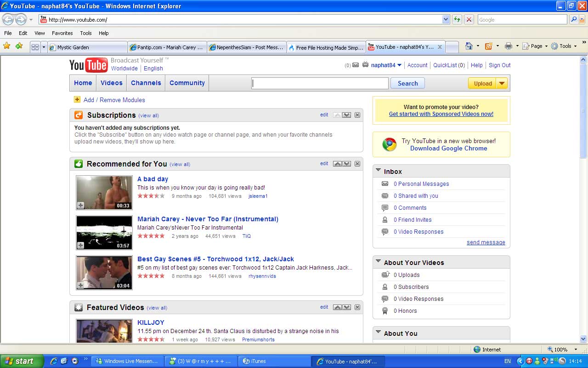Image resolution: width=588 pixels, height=368 pixels.
Task: Click the KILLJOY video thumbnail
Action: pos(104,331)
